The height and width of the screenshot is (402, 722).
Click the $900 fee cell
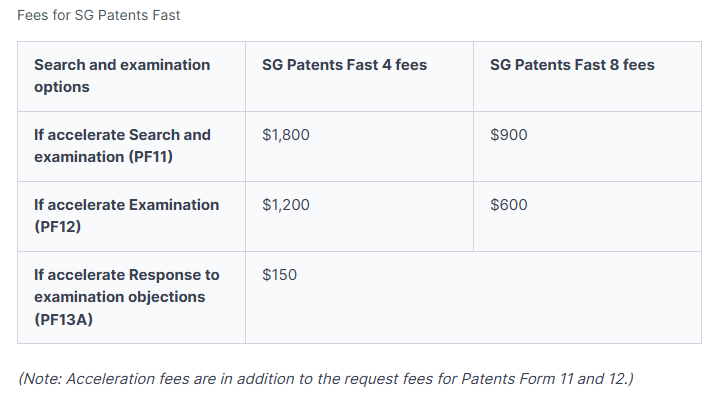[509, 135]
